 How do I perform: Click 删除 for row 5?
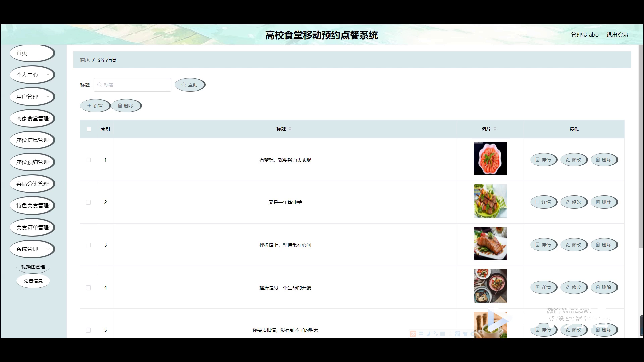point(604,330)
